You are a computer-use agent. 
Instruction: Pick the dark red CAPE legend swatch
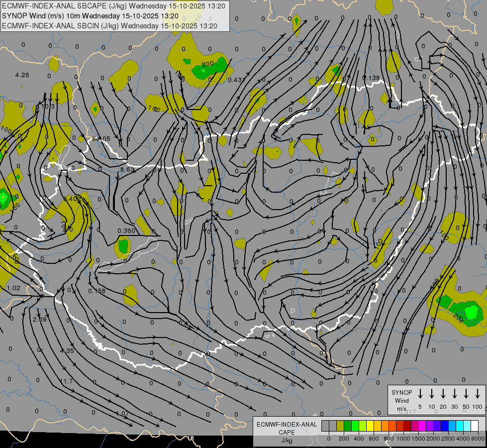click(x=408, y=426)
